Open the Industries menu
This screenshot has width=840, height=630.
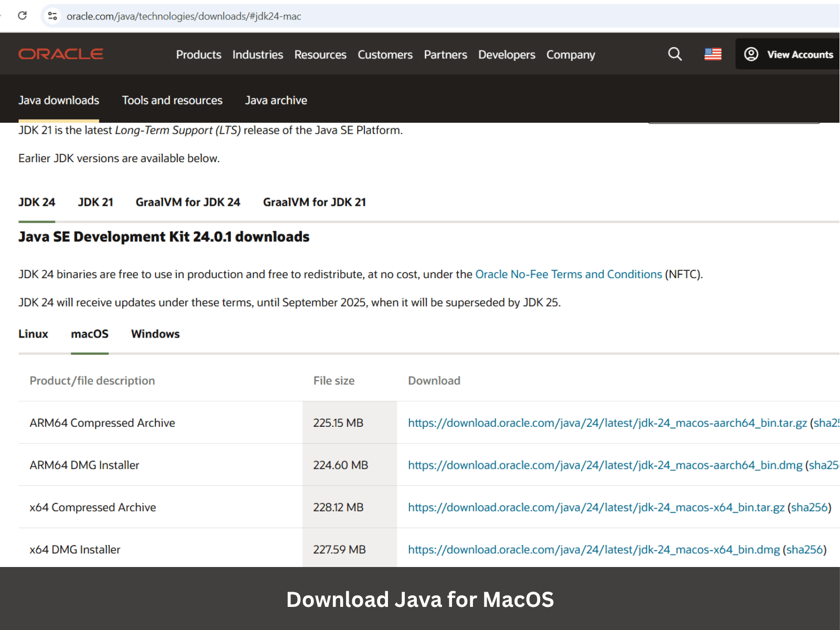pos(257,55)
